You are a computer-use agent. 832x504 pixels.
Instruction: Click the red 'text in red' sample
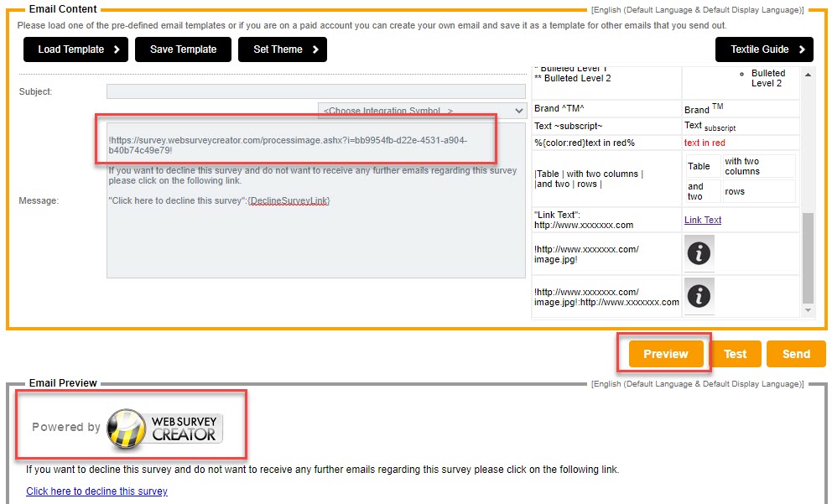pyautogui.click(x=705, y=143)
